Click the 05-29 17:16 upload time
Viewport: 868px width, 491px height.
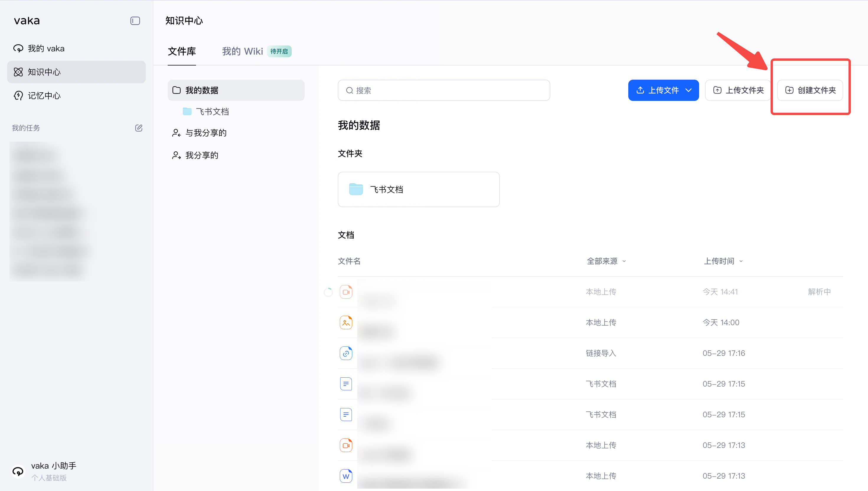point(724,353)
